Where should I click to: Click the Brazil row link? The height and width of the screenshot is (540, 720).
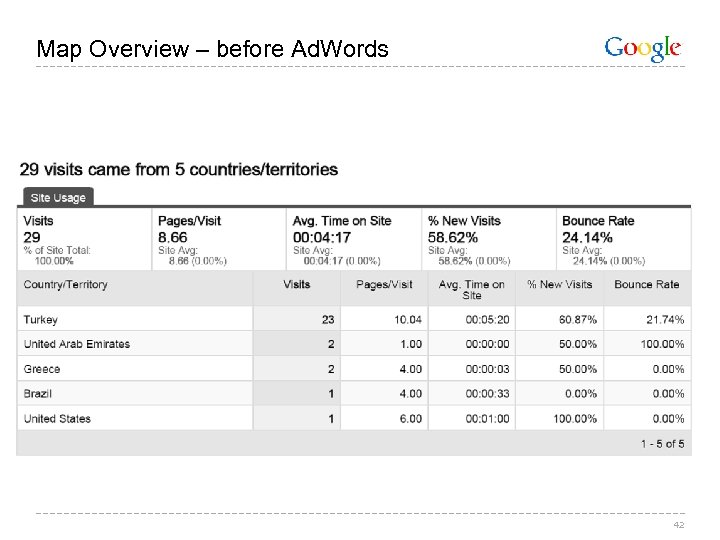point(39,394)
